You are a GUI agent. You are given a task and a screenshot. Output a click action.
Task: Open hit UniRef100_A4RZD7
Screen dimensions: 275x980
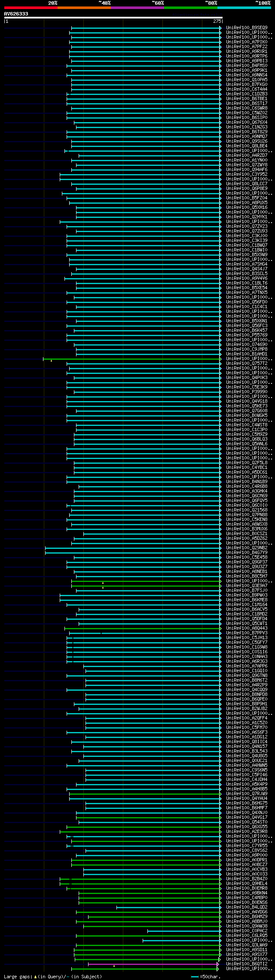point(247,155)
